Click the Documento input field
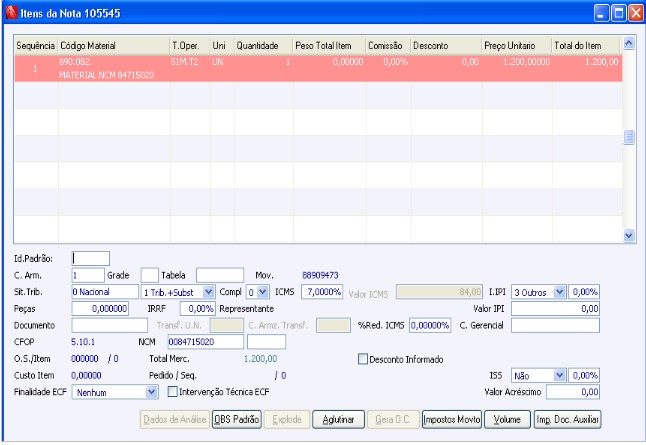This screenshot has width=646, height=445. point(110,325)
